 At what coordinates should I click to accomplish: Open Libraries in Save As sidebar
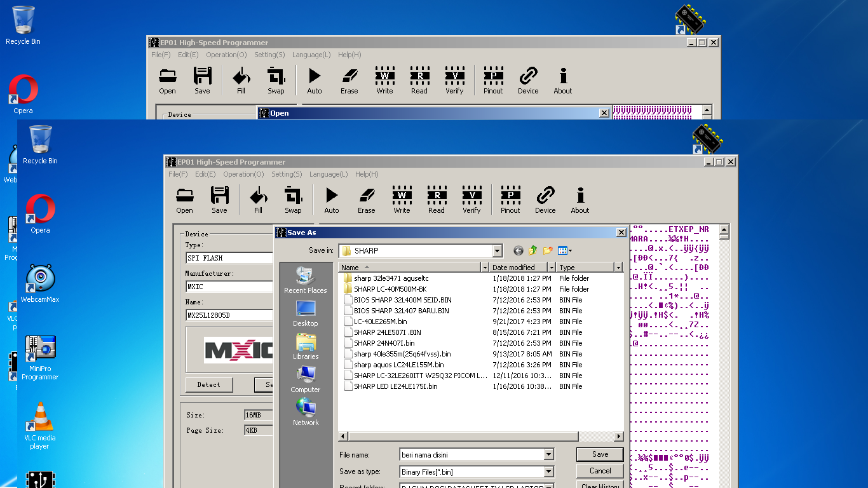(306, 346)
